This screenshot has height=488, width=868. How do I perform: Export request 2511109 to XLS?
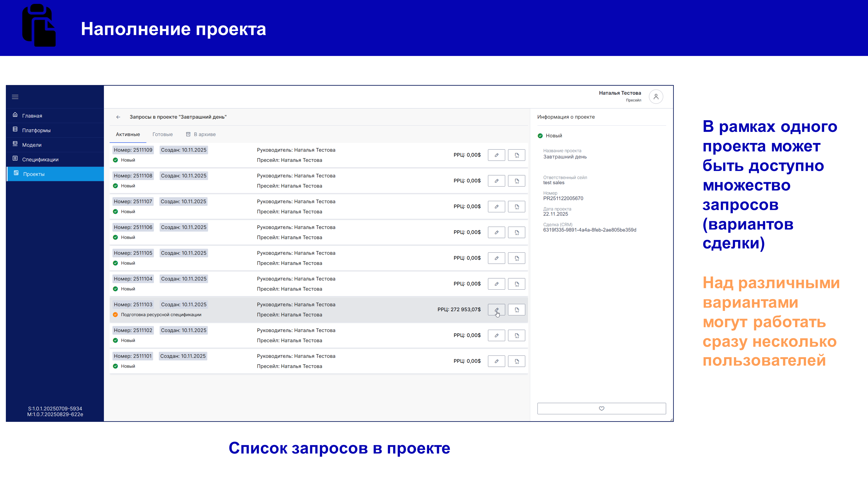click(516, 155)
